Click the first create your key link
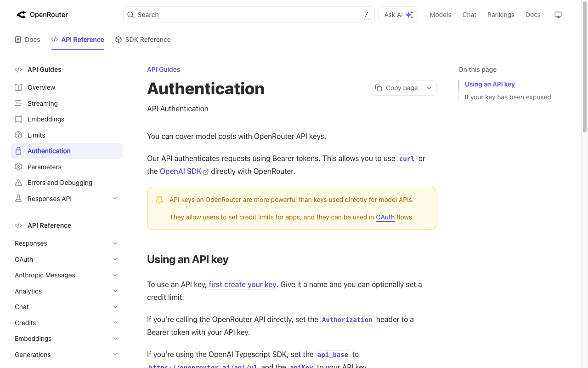Image resolution: width=588 pixels, height=368 pixels. [243, 284]
